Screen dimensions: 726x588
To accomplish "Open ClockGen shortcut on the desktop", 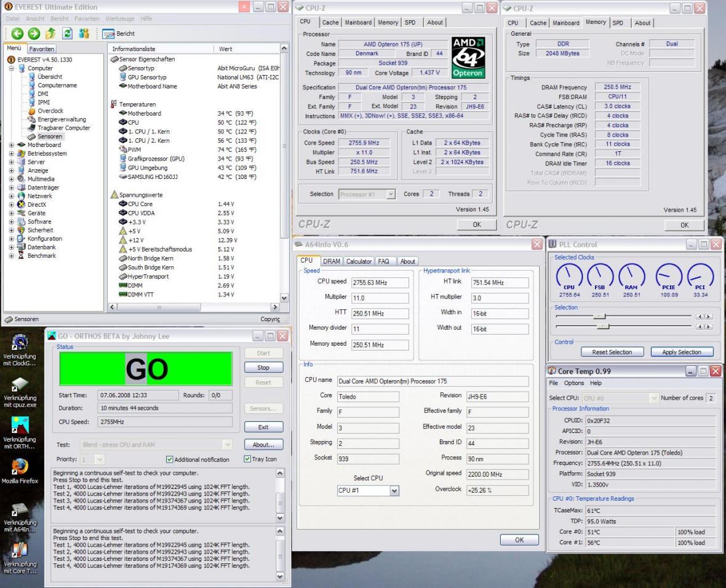I will [20, 349].
